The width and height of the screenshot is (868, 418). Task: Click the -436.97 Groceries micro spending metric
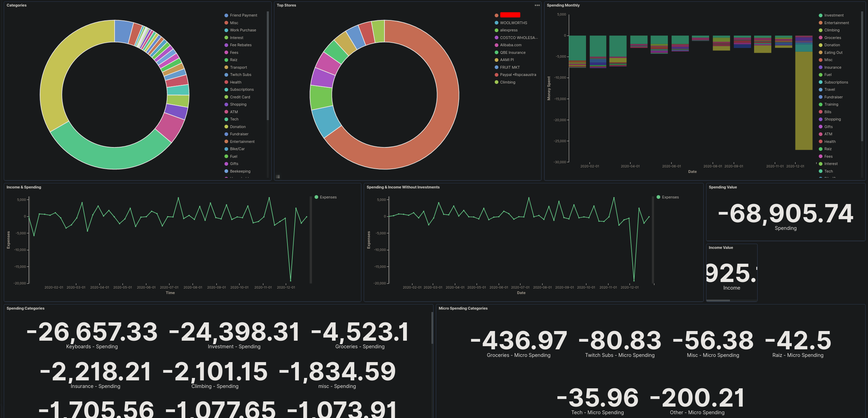pyautogui.click(x=518, y=341)
